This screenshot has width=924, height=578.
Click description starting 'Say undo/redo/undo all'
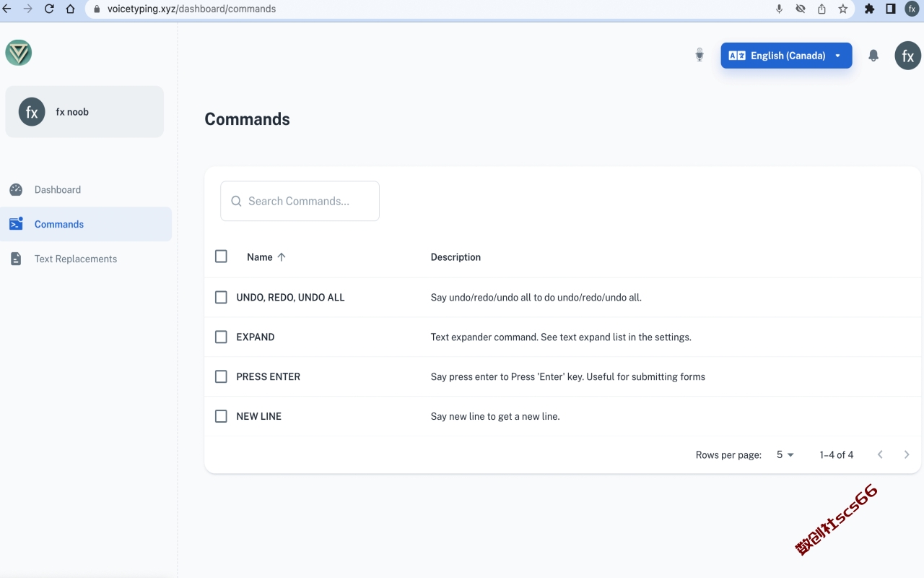click(x=536, y=297)
